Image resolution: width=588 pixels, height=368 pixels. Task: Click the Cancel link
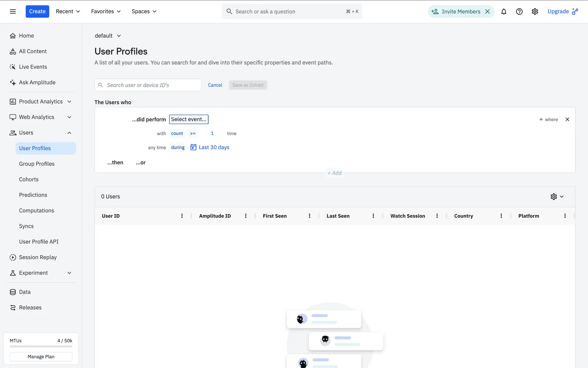[215, 85]
